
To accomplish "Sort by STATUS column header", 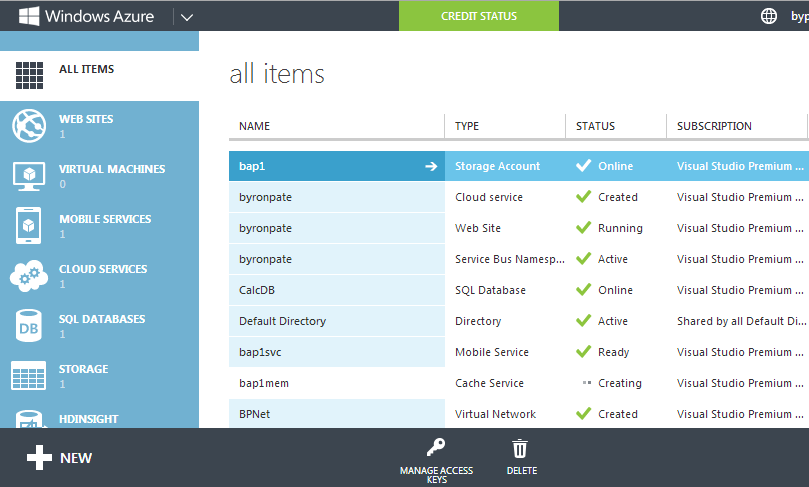I will pyautogui.click(x=595, y=126).
